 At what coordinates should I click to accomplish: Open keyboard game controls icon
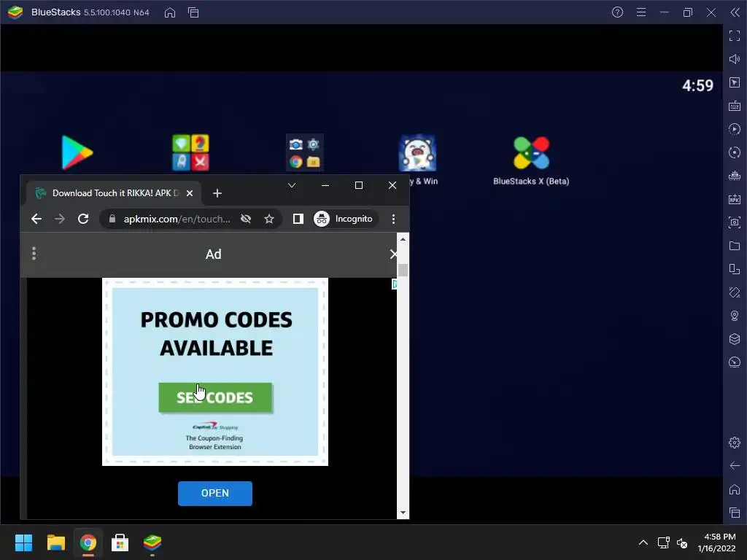[x=735, y=106]
